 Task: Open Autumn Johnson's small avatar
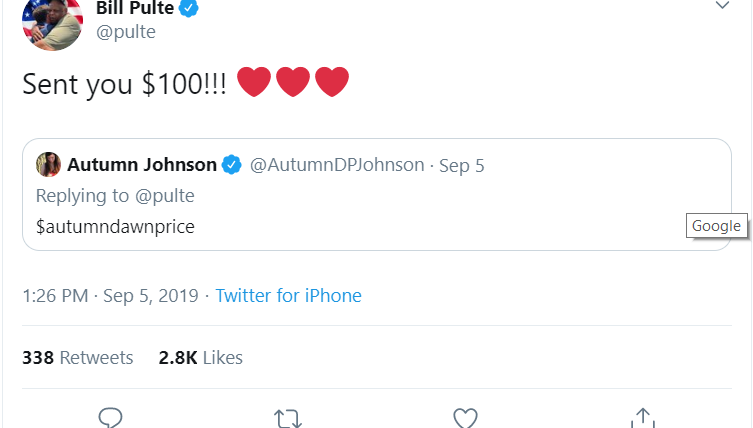[x=48, y=164]
